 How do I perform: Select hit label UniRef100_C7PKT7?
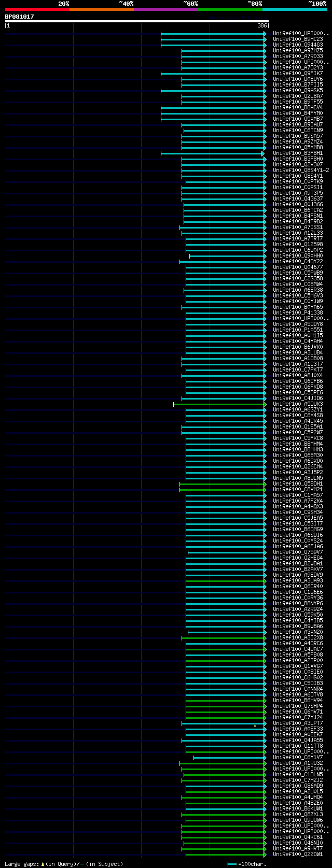click(x=298, y=369)
